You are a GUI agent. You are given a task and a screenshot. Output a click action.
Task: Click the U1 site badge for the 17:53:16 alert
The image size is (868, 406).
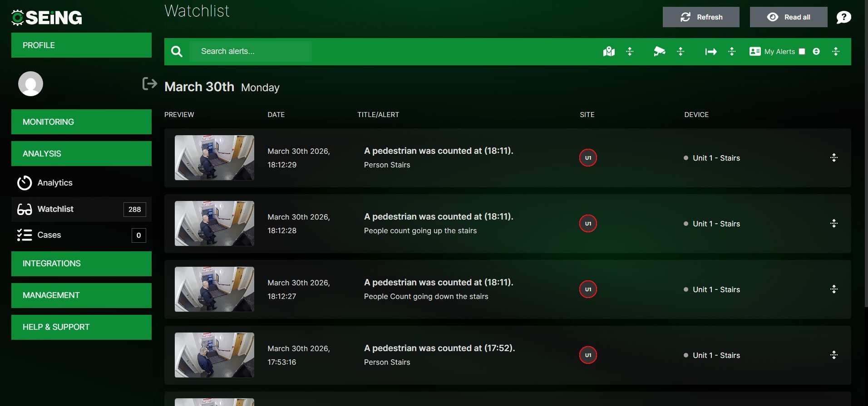588,355
